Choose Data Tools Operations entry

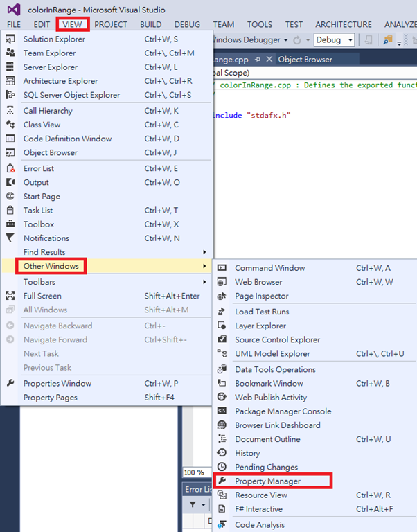tap(314, 369)
